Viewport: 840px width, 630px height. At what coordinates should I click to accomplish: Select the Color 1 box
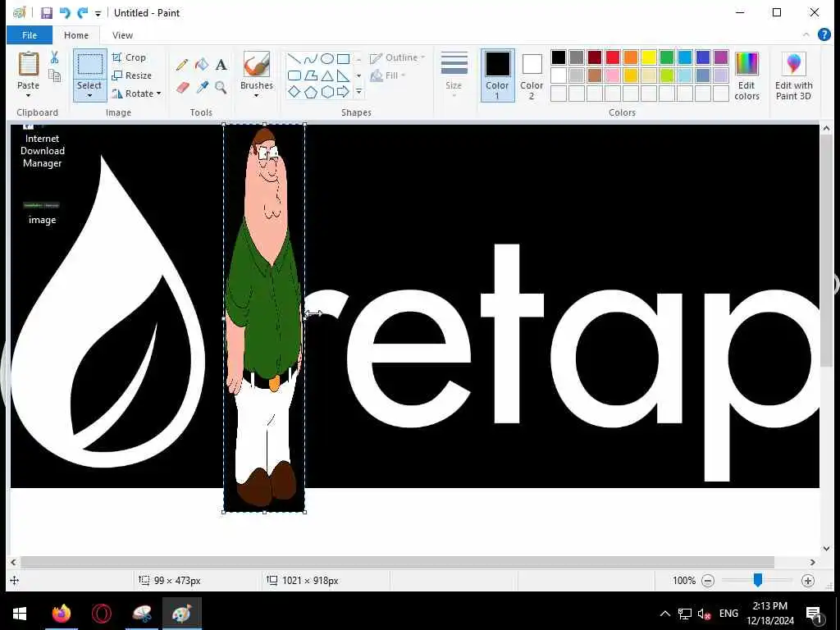click(x=498, y=75)
